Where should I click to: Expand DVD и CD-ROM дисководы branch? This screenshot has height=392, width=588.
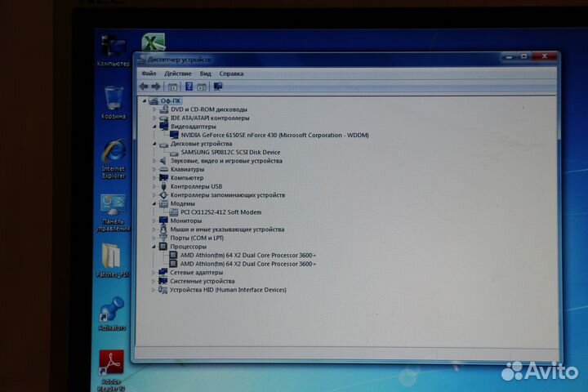pos(154,109)
